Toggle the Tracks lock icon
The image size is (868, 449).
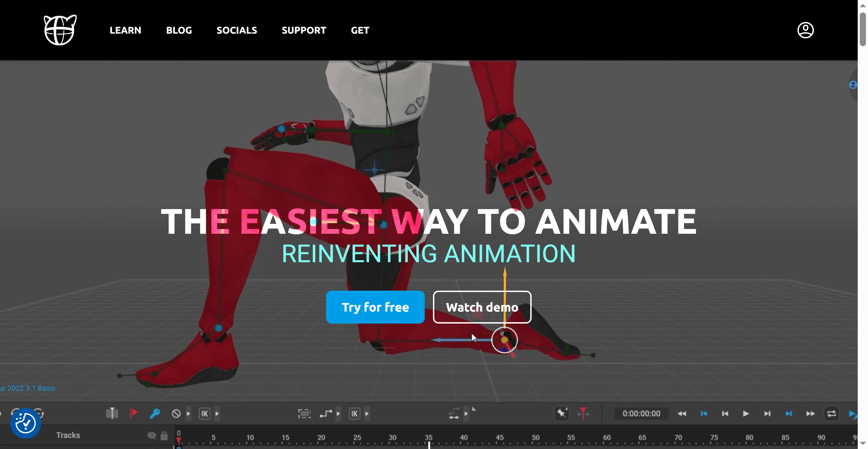tap(164, 435)
